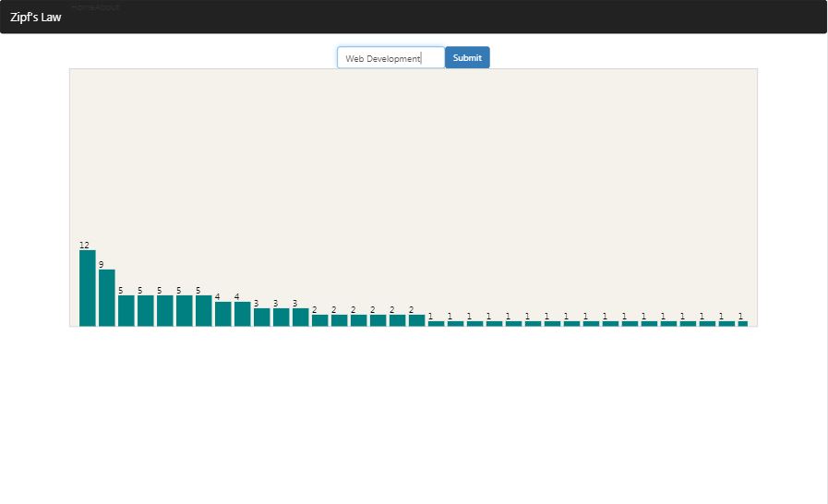
Task: Click the Zipf's Law navbar brand
Action: (x=36, y=17)
